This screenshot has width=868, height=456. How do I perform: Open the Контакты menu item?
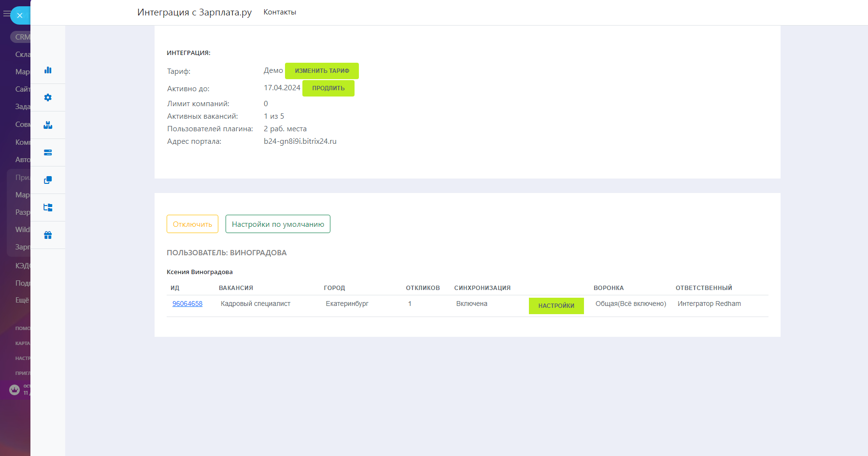click(x=280, y=12)
